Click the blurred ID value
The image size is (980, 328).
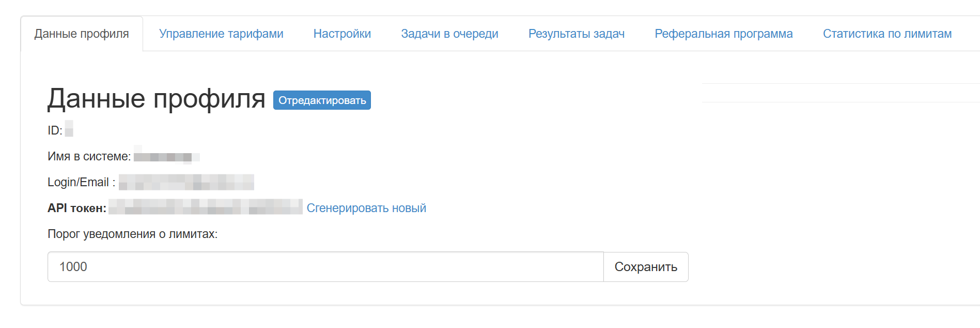click(x=69, y=129)
